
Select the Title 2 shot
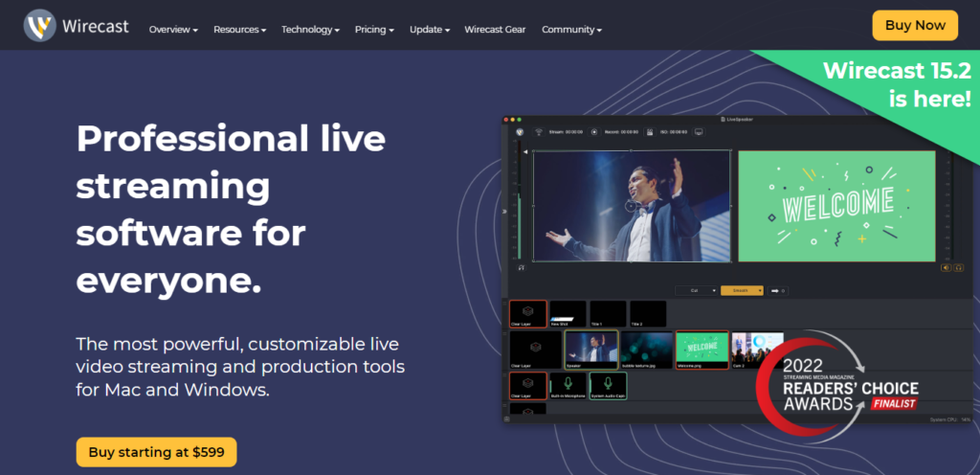point(648,314)
